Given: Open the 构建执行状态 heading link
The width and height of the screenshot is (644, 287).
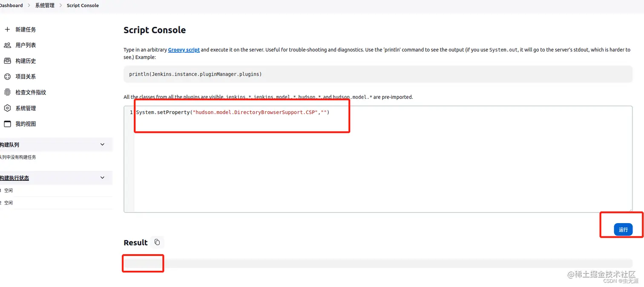Looking at the screenshot, I should click(x=14, y=178).
